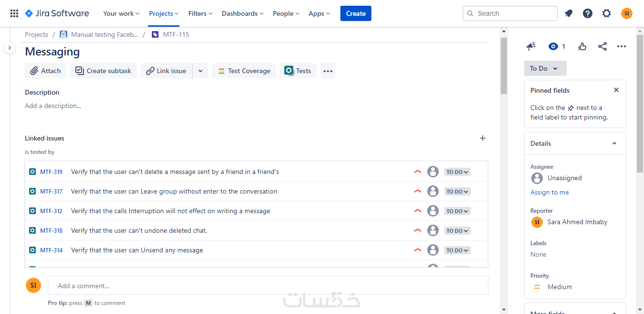
Task: Close the Pinned fields panel
Action: [x=616, y=90]
